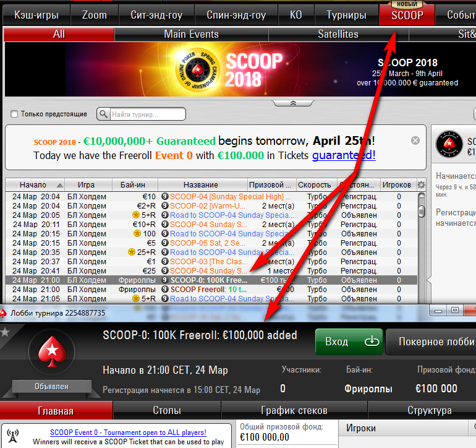Click the search magnifier icon
The width and height of the screenshot is (476, 448).
click(103, 114)
